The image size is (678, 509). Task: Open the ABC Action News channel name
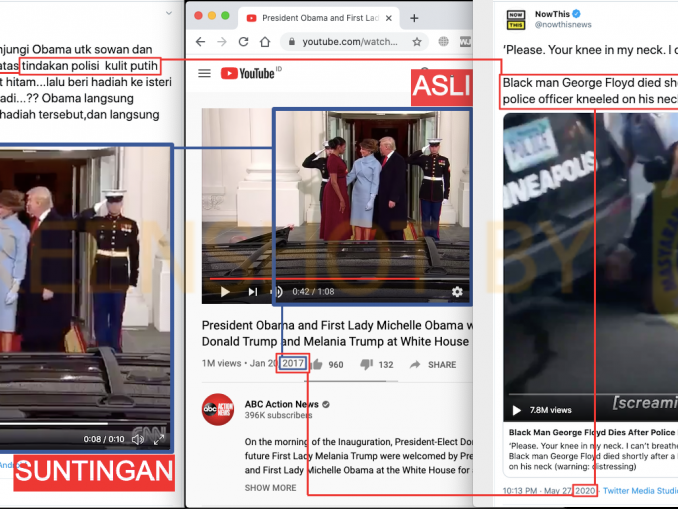281,404
